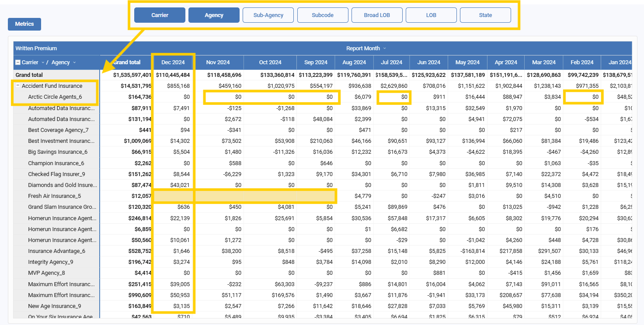The image size is (644, 325).
Task: Enable the Sub-Agency dimension
Action: pos(268,15)
